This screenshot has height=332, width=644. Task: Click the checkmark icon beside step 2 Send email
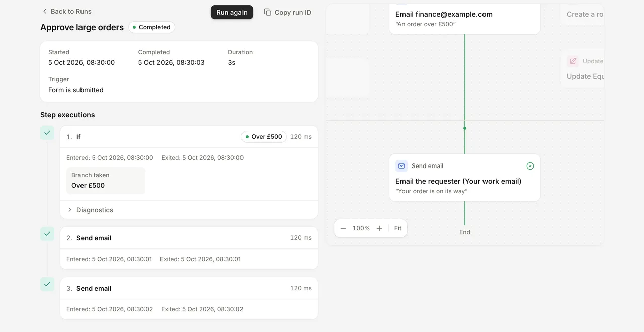pyautogui.click(x=47, y=234)
